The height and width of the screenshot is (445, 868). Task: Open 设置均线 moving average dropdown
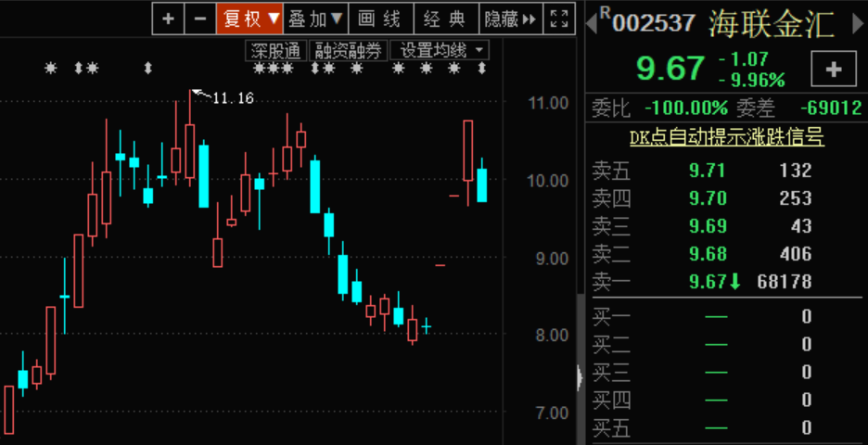[x=440, y=51]
